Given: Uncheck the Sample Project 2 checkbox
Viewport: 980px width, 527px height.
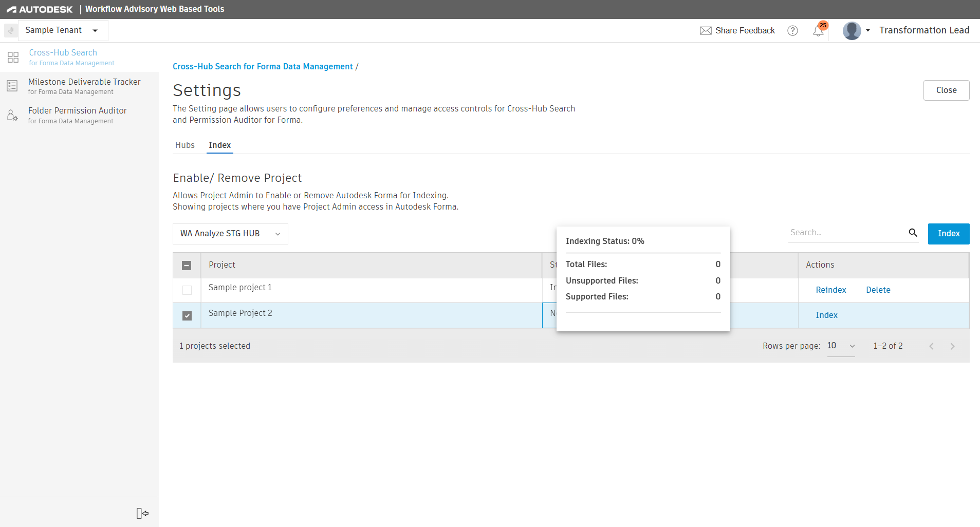Looking at the screenshot, I should click(x=187, y=315).
